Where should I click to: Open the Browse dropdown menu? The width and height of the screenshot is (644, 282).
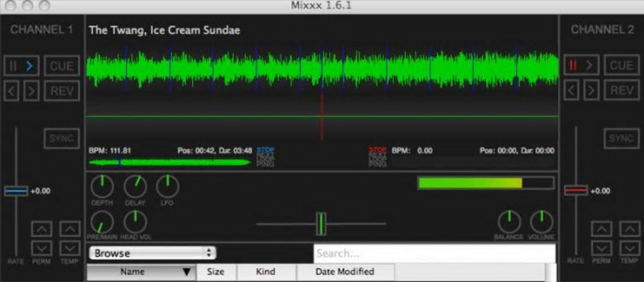(x=152, y=253)
